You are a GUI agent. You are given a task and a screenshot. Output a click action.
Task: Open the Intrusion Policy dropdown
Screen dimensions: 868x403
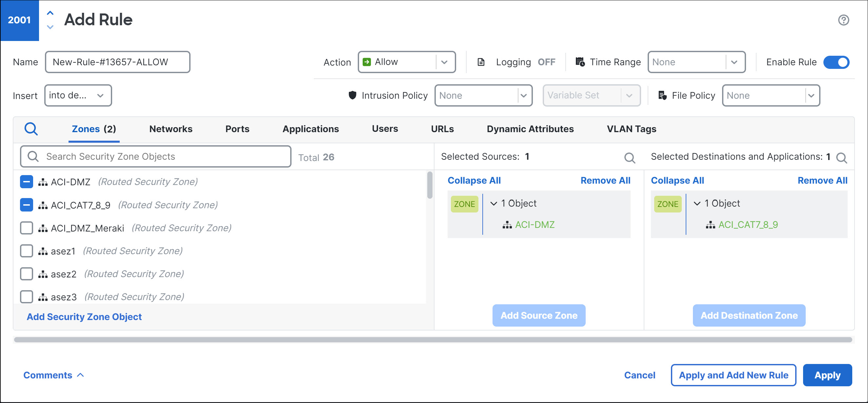tap(483, 95)
